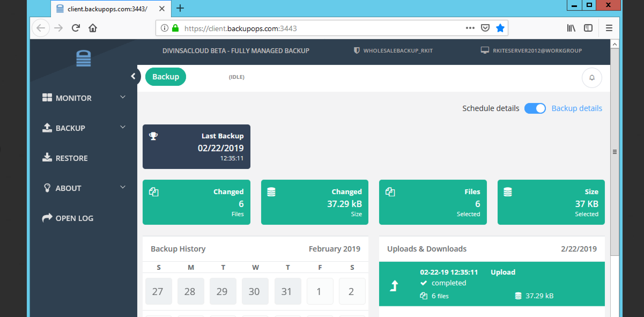Click 'completed' status in upload entry
Viewport: 644px width, 317px height.
(449, 283)
